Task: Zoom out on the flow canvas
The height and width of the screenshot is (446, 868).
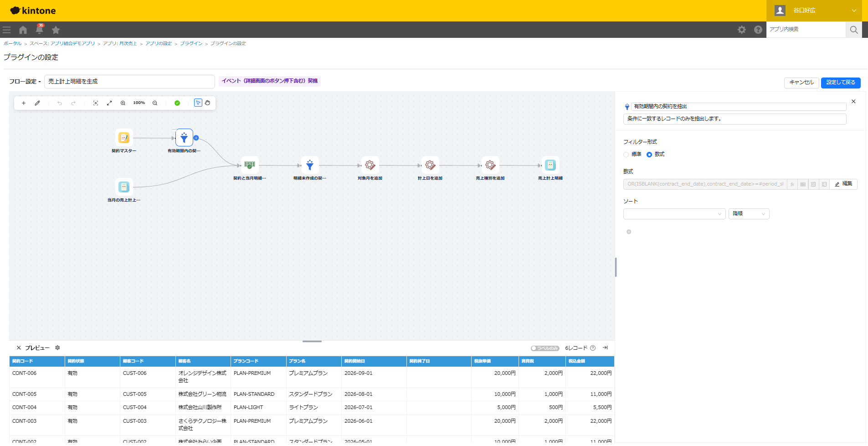Action: [x=155, y=103]
